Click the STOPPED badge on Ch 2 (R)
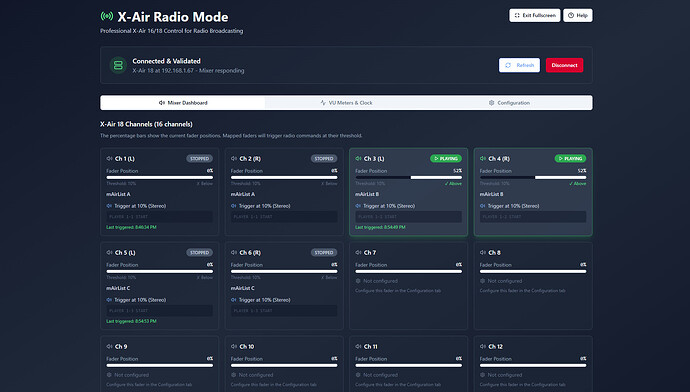The image size is (690, 392). 324,158
